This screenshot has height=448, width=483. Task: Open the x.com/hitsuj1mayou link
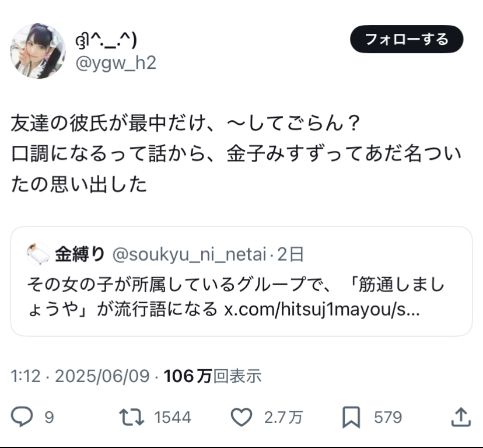click(321, 310)
